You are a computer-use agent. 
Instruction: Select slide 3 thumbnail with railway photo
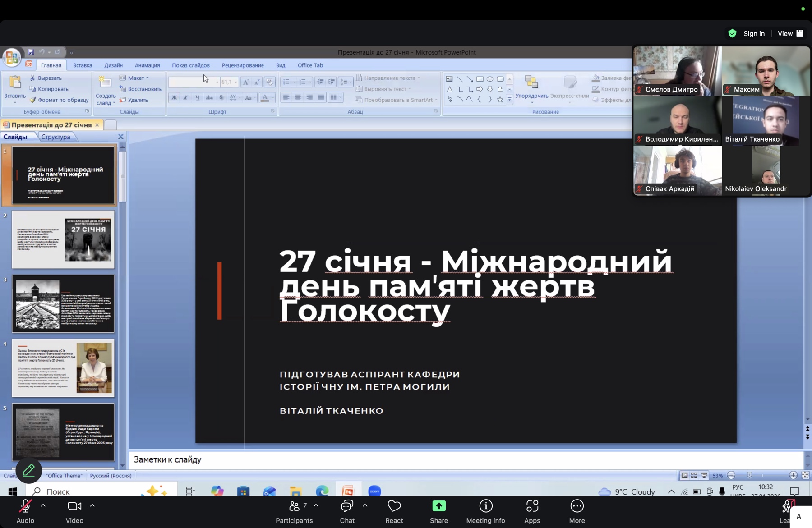tap(63, 303)
